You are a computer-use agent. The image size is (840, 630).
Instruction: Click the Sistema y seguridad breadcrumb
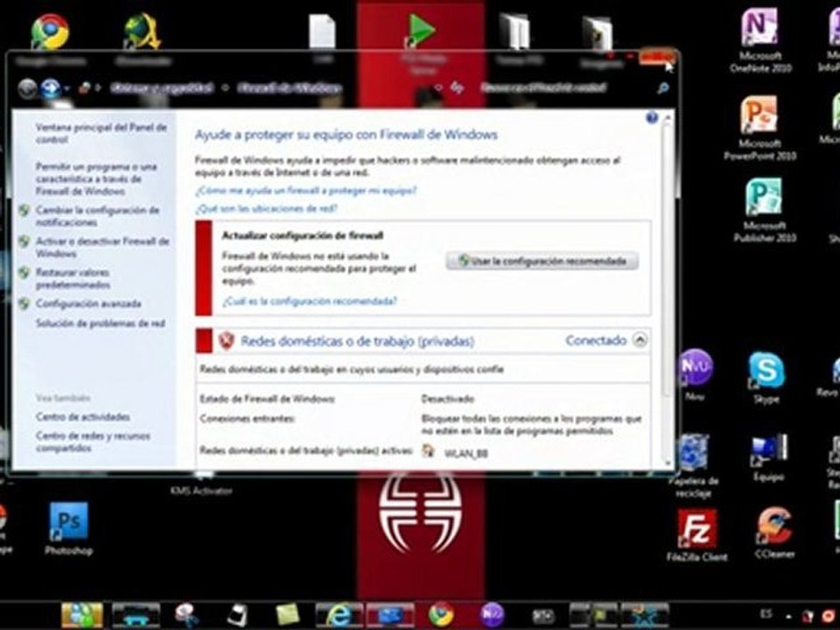161,87
